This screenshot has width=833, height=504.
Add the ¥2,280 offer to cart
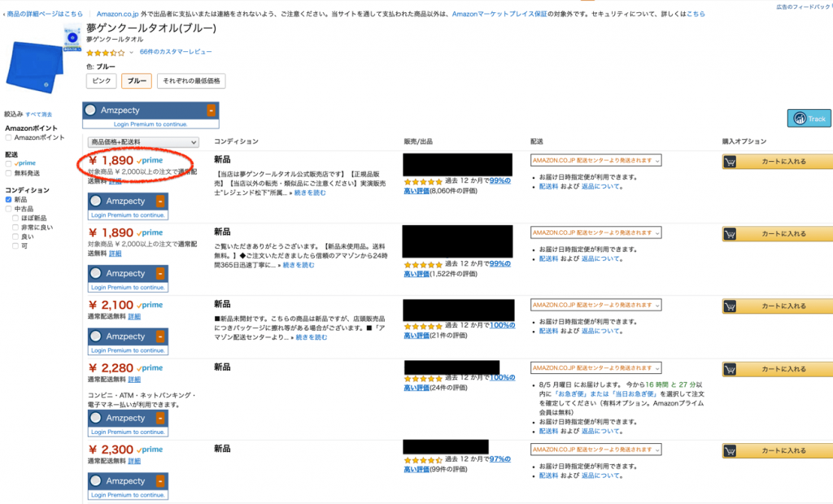(x=778, y=369)
